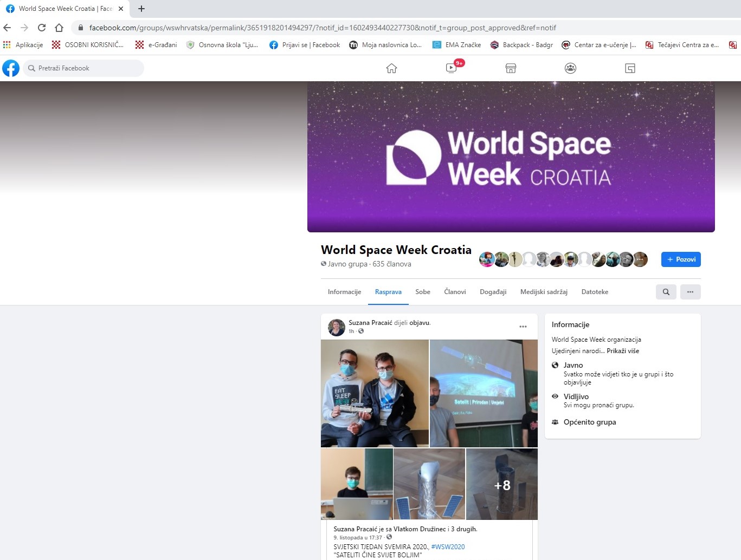Click member avatars row in group header

pos(563,259)
